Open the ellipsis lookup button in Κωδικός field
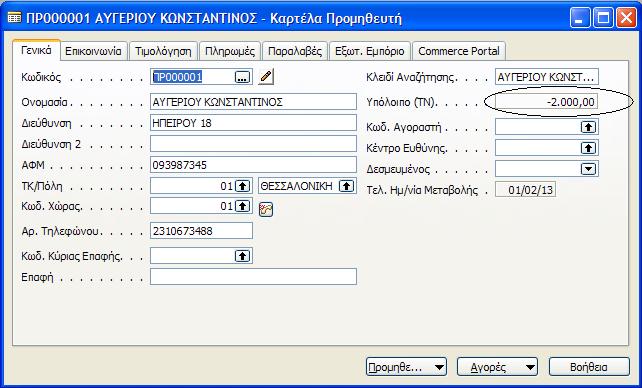 (x=242, y=77)
